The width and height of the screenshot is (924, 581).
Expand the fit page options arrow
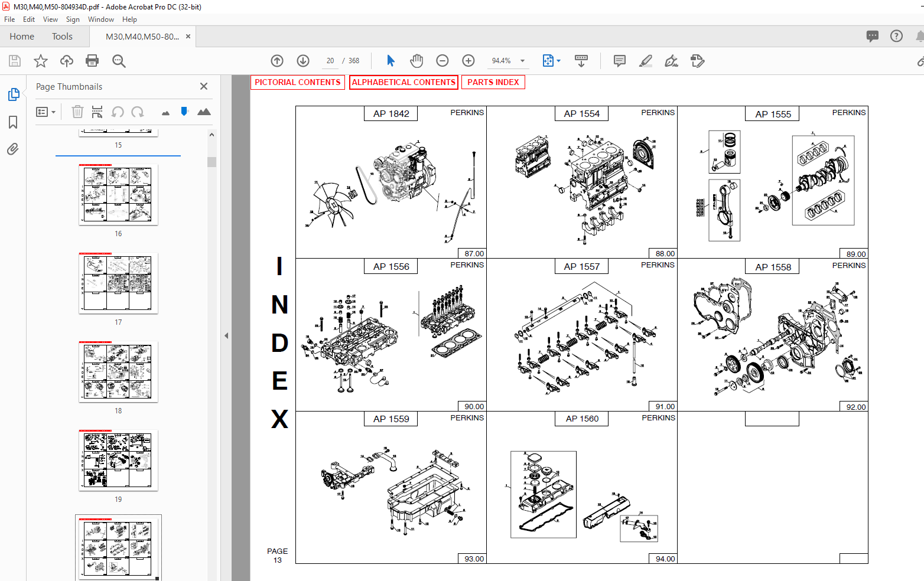click(559, 61)
